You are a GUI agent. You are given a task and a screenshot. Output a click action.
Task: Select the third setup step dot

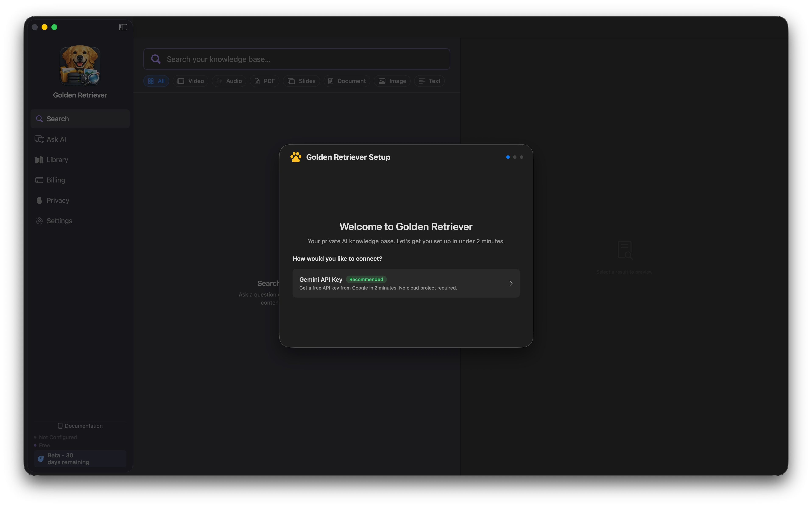[x=521, y=157]
